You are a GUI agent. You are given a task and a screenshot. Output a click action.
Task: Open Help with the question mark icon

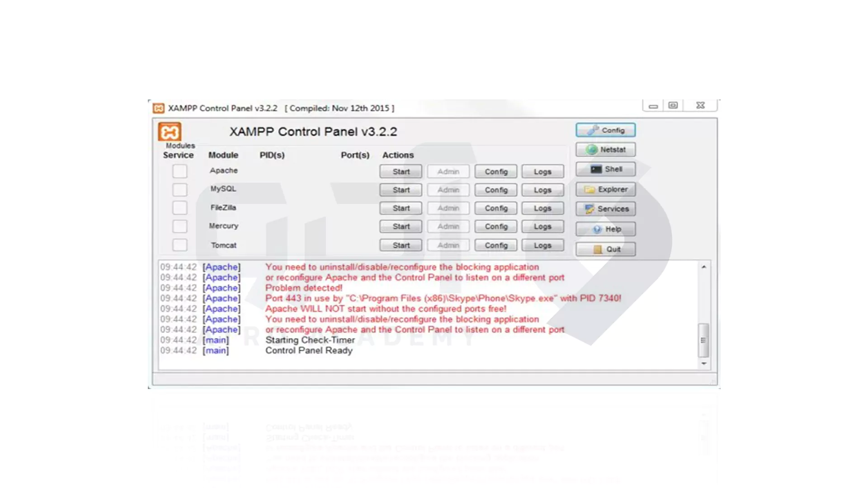tap(605, 229)
